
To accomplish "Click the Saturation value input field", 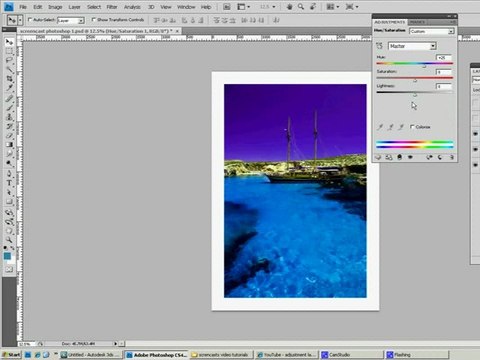I will (x=444, y=72).
